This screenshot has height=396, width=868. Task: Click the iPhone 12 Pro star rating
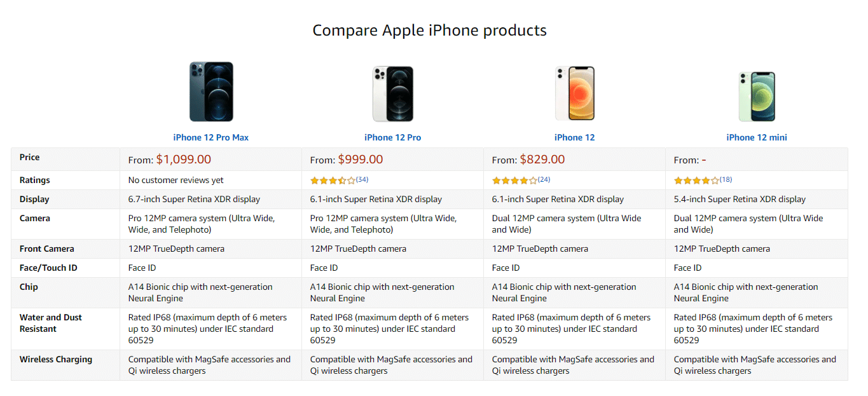tap(333, 181)
